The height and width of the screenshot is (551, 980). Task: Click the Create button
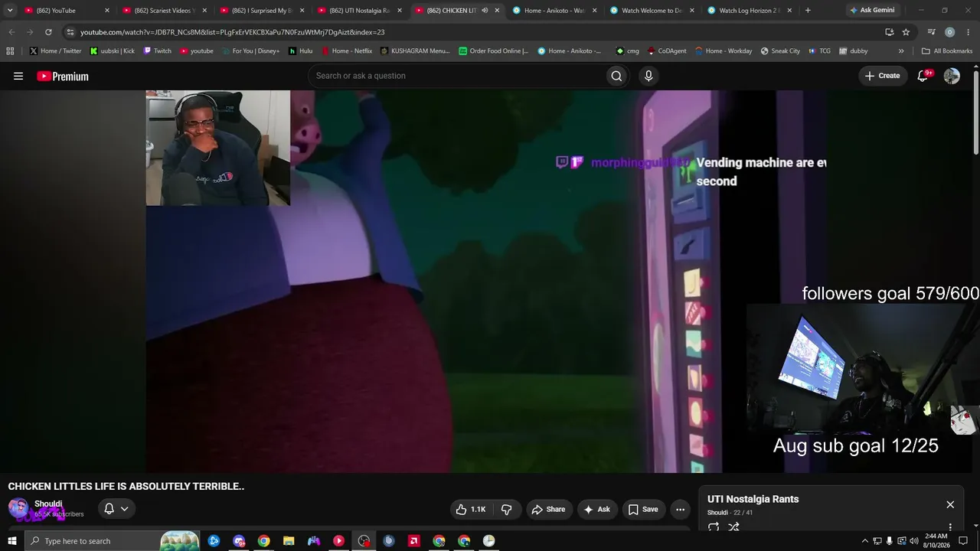point(882,76)
